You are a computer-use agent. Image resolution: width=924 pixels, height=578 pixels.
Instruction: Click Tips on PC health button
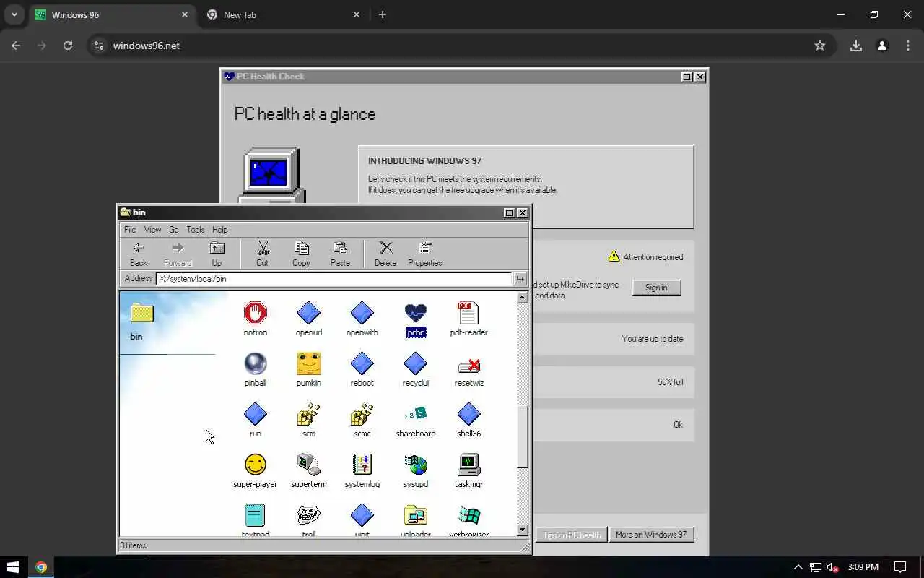pyautogui.click(x=572, y=535)
